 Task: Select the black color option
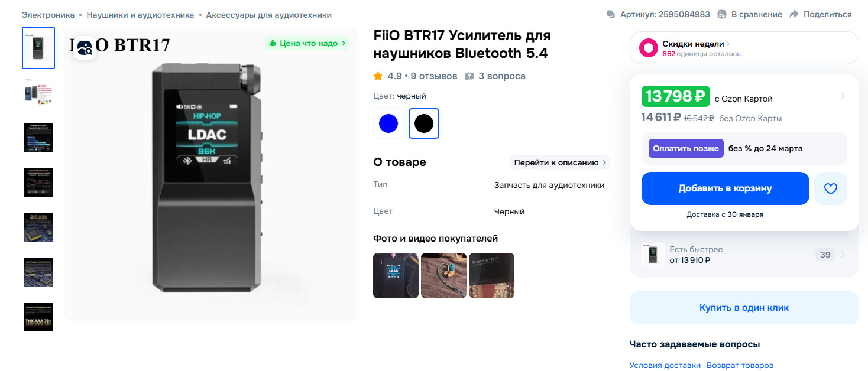pos(424,123)
